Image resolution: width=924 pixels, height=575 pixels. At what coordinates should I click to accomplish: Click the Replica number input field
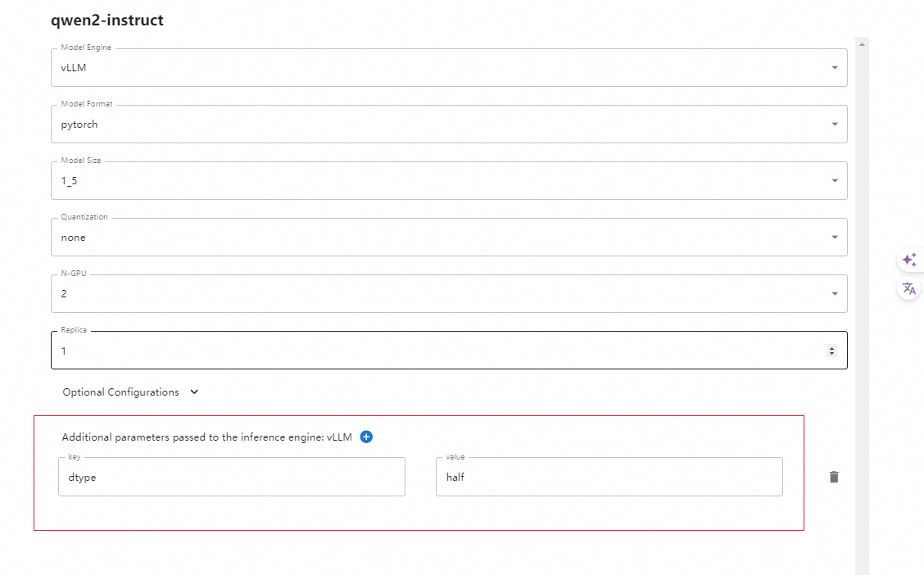point(410,350)
